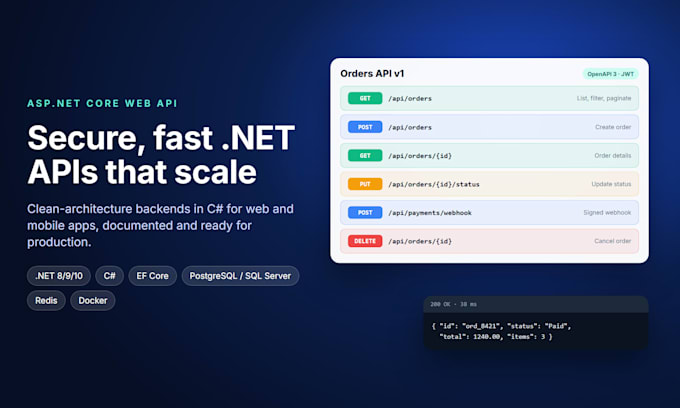Click the blue POST badge for /api/orders
680x408 pixels.
coord(365,127)
